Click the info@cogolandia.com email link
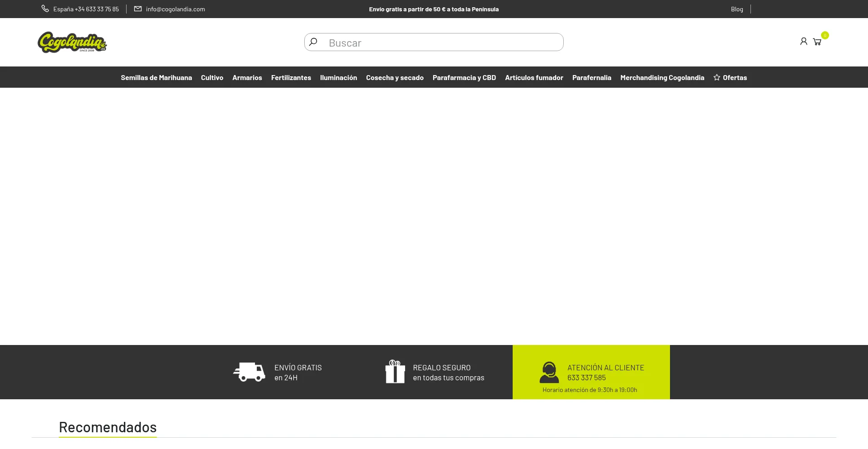868x449 pixels. (x=175, y=9)
